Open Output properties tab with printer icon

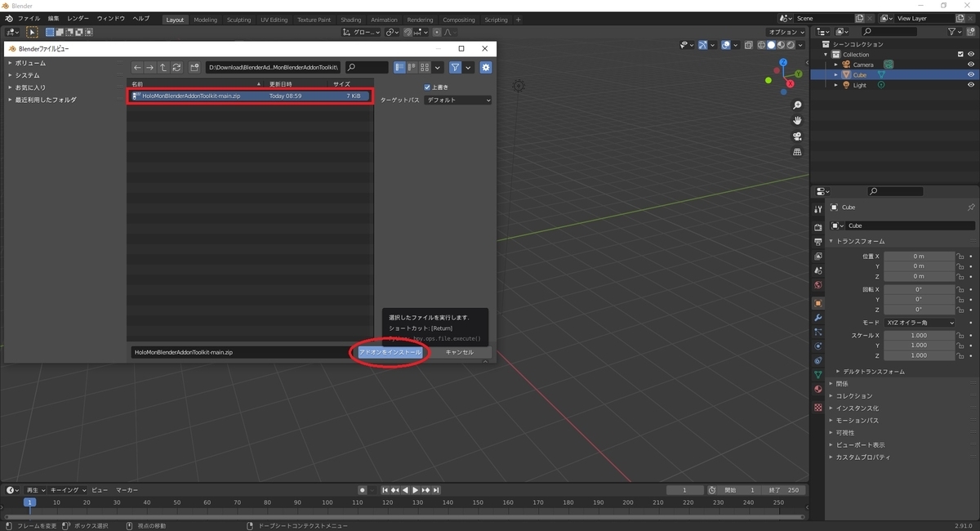coord(817,242)
